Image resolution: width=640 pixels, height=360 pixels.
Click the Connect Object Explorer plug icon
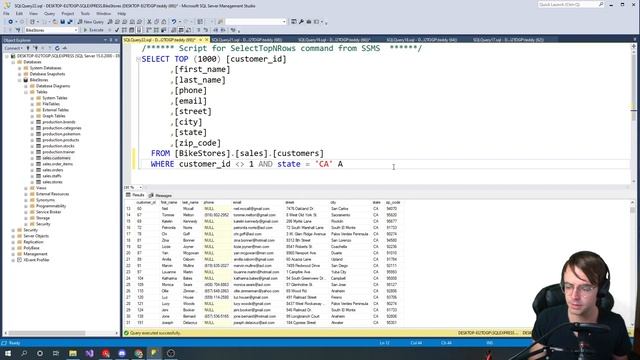pyautogui.click(x=28, y=48)
